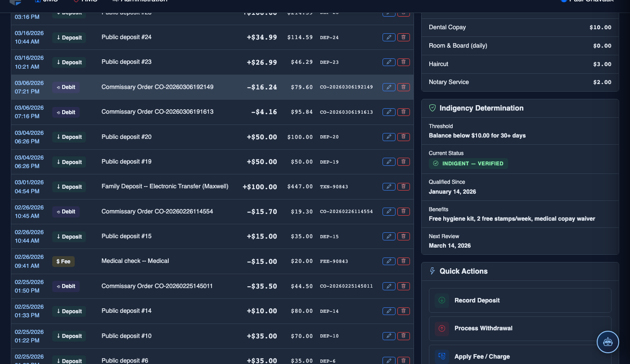This screenshot has height=364, width=630.
Task: Click the $447.00 balance value
Action: pyautogui.click(x=300, y=187)
